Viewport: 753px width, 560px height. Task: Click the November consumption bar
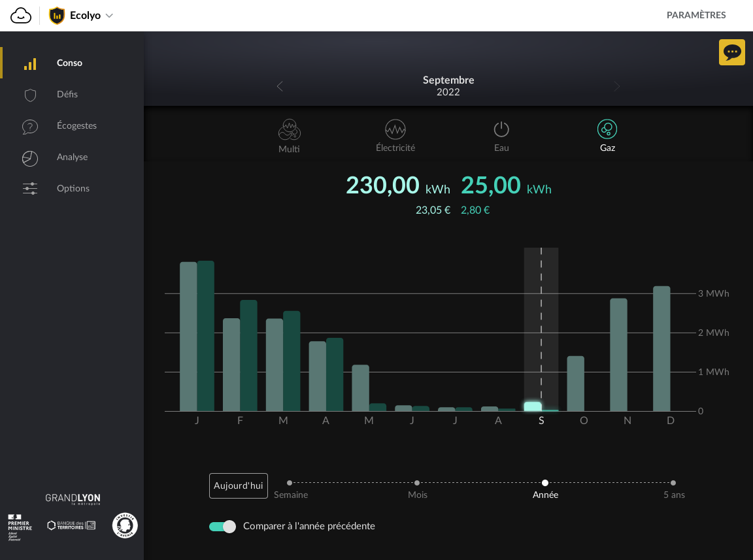click(618, 355)
